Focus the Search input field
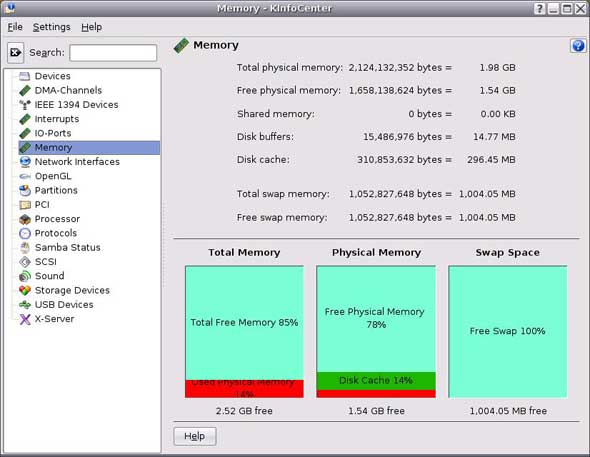The height and width of the screenshot is (457, 590). 113,53
